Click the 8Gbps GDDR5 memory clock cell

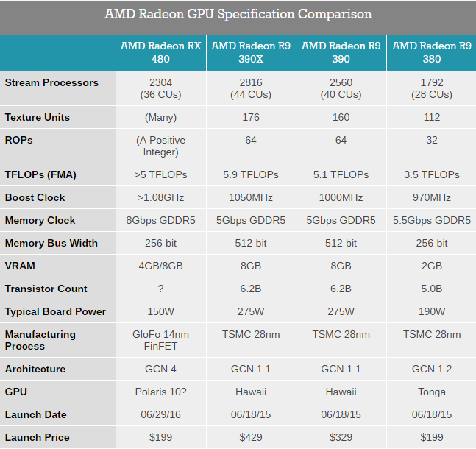pos(161,220)
